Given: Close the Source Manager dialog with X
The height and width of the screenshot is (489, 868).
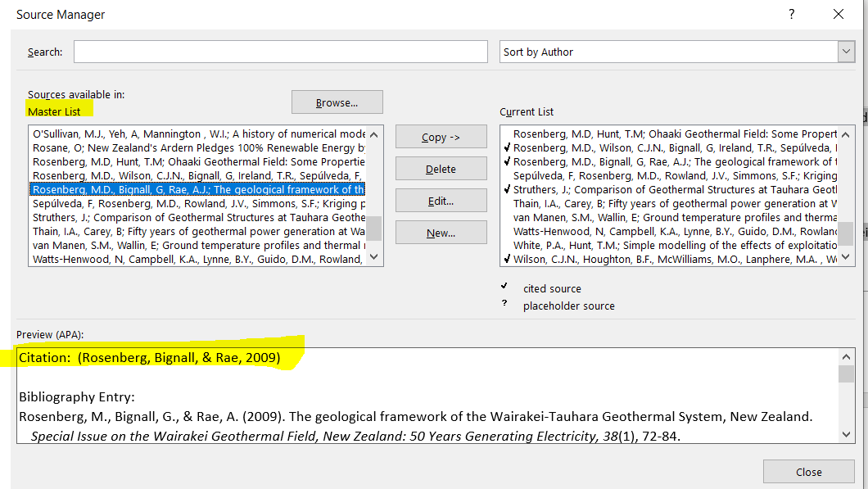Looking at the screenshot, I should point(839,14).
